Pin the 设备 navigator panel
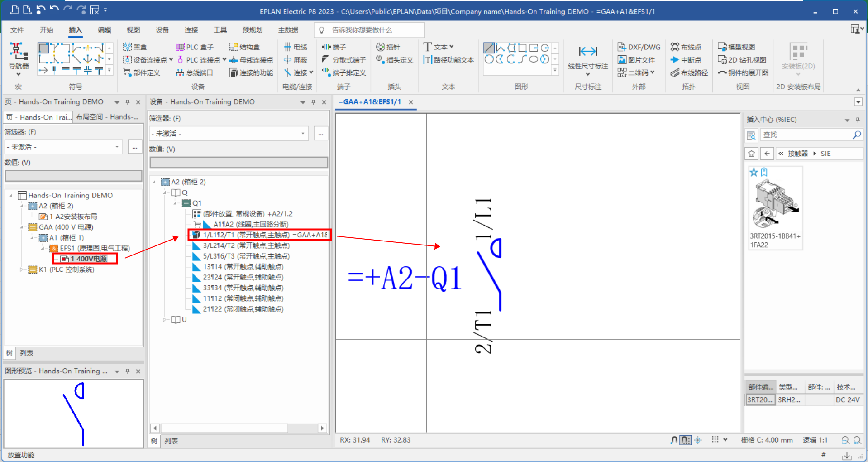Image resolution: width=868 pixels, height=462 pixels. [x=313, y=102]
